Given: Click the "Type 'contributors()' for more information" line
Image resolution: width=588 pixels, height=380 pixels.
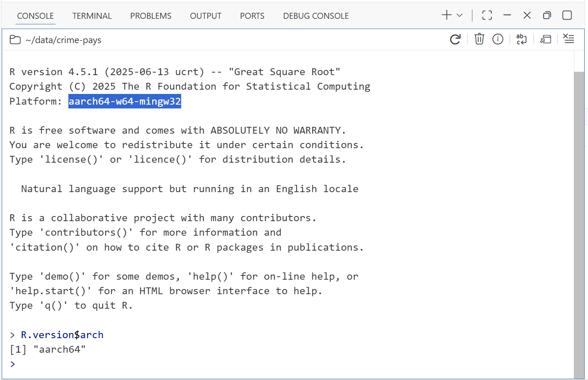Looking at the screenshot, I should (x=145, y=233).
